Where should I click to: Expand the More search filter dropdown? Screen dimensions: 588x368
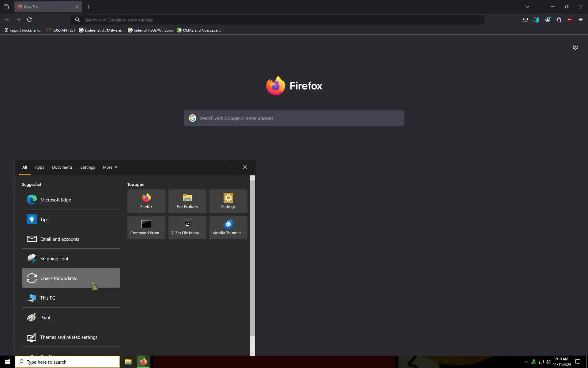(x=110, y=167)
